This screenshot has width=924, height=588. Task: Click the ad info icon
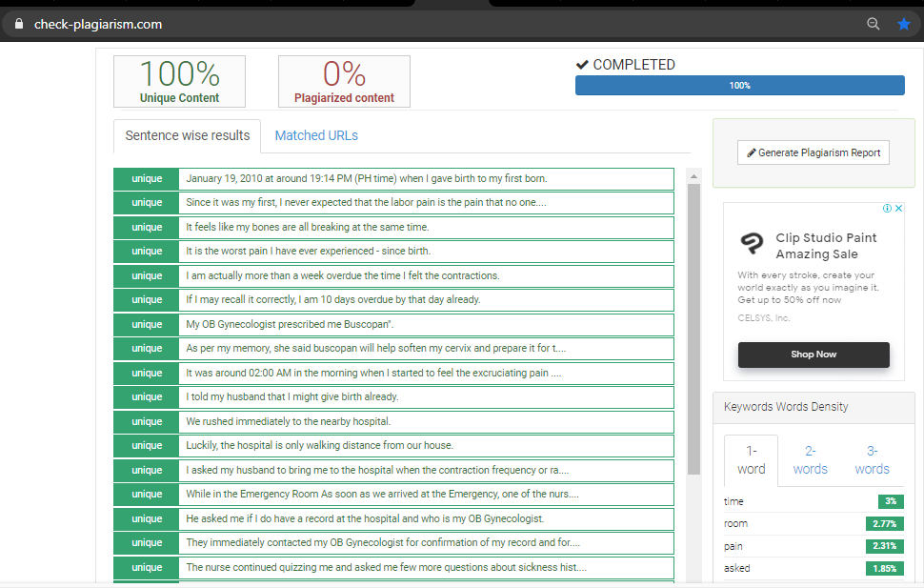click(x=887, y=208)
